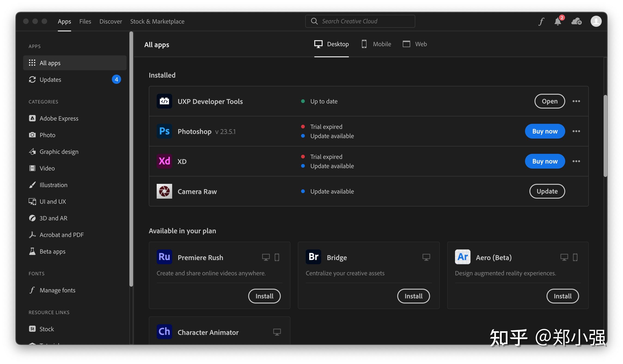Open the Discover menu tab

click(110, 21)
